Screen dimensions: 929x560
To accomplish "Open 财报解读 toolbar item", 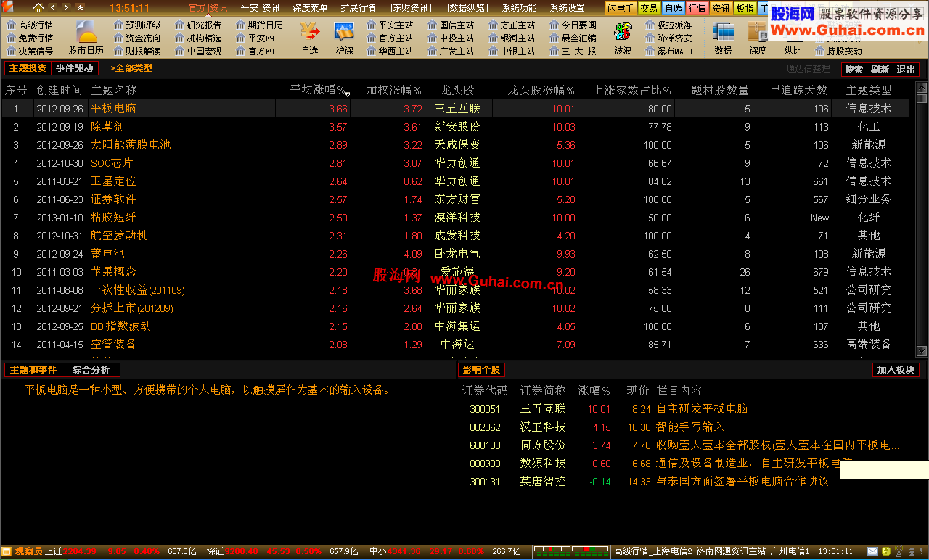I will click(137, 51).
